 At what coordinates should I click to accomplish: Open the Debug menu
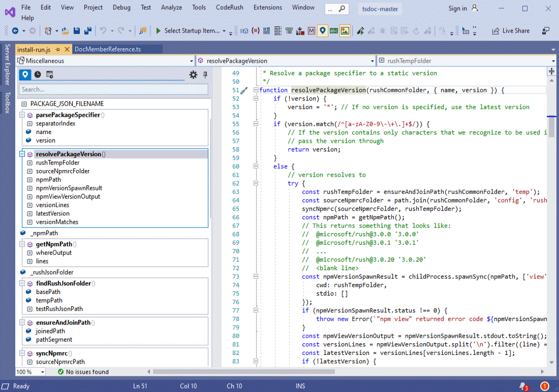pyautogui.click(x=121, y=7)
